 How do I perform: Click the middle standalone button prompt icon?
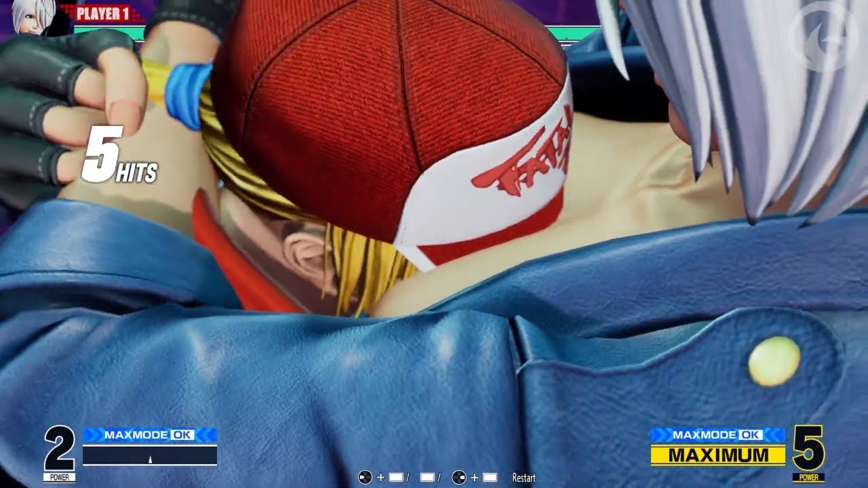pyautogui.click(x=427, y=478)
